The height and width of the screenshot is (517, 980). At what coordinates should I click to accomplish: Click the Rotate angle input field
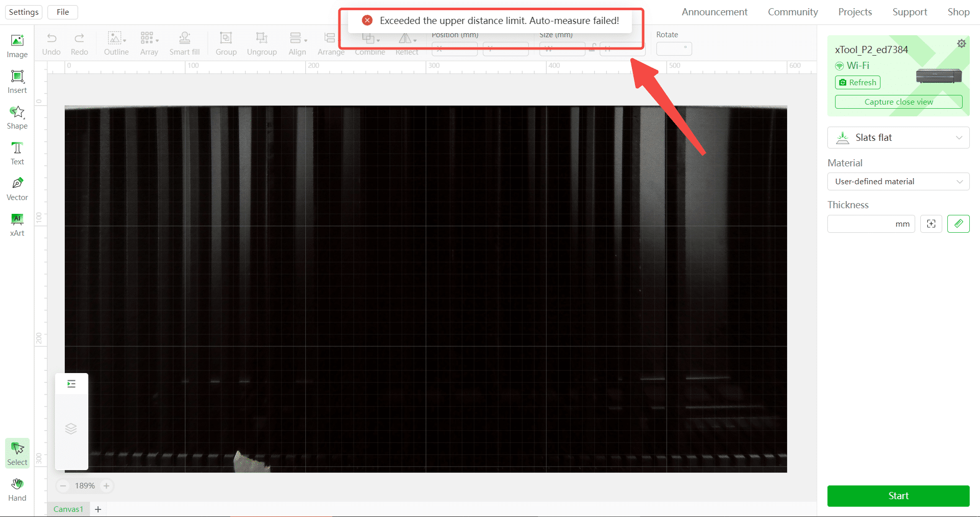pos(674,49)
